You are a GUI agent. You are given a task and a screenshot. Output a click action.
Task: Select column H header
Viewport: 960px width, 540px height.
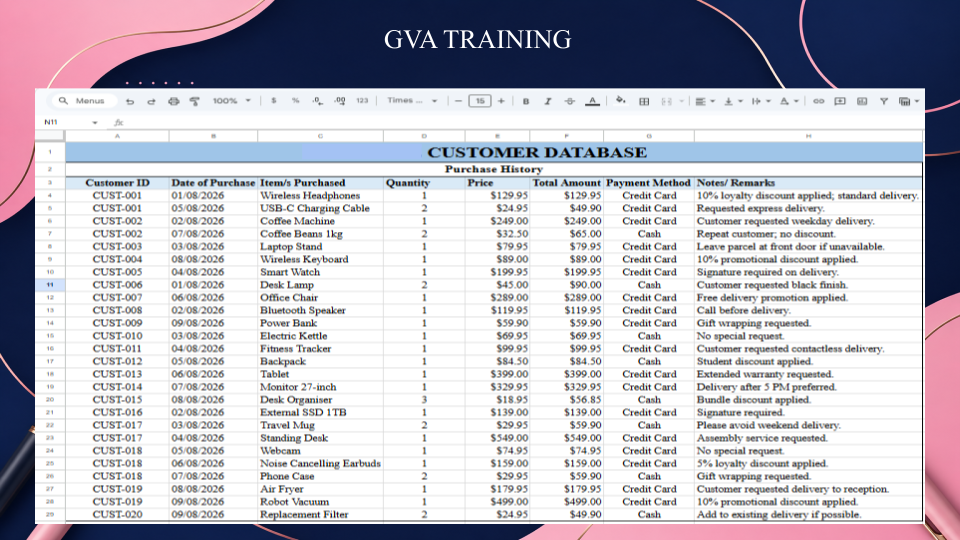(808, 136)
